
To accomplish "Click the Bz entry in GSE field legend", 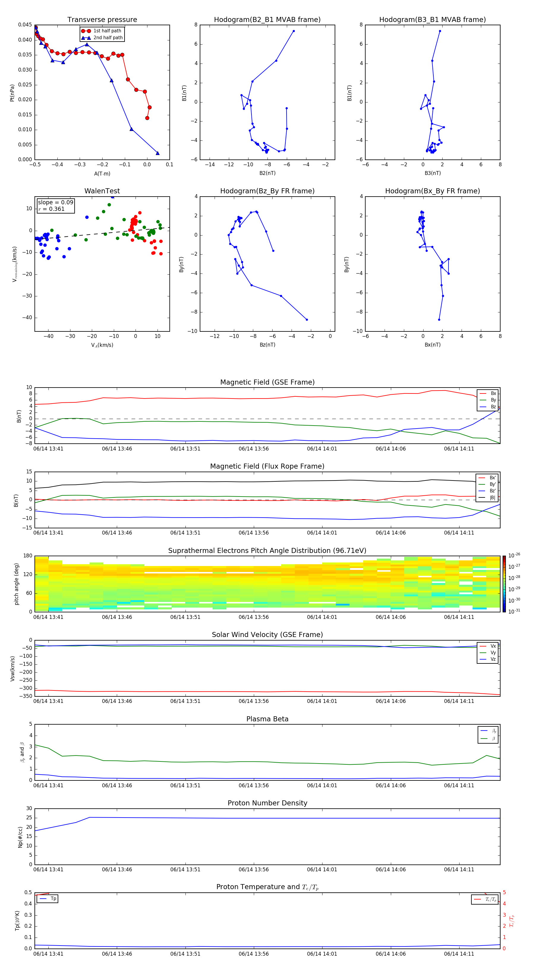I will pyautogui.click(x=488, y=407).
